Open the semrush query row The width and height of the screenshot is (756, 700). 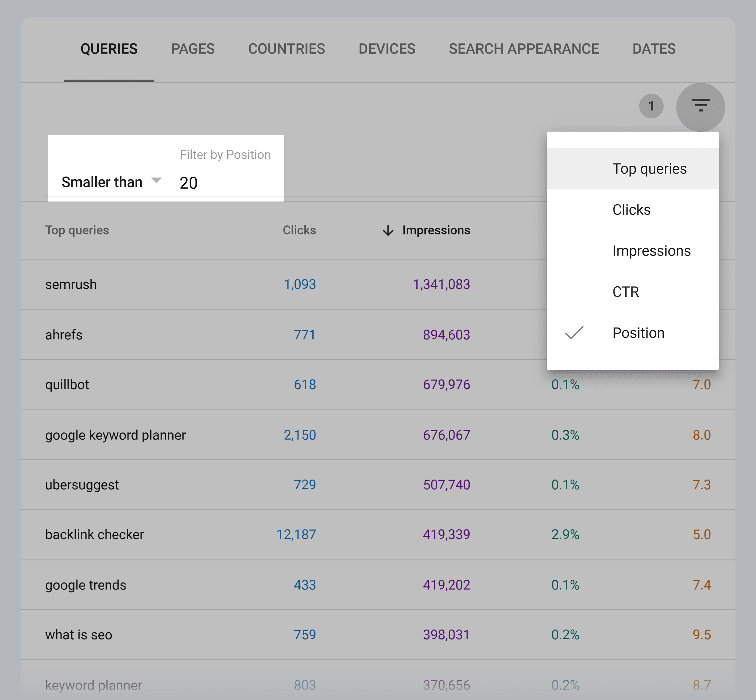pyautogui.click(x=71, y=284)
